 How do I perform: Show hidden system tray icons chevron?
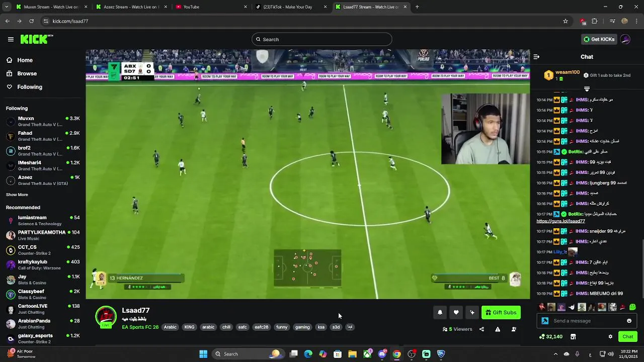[x=555, y=354]
